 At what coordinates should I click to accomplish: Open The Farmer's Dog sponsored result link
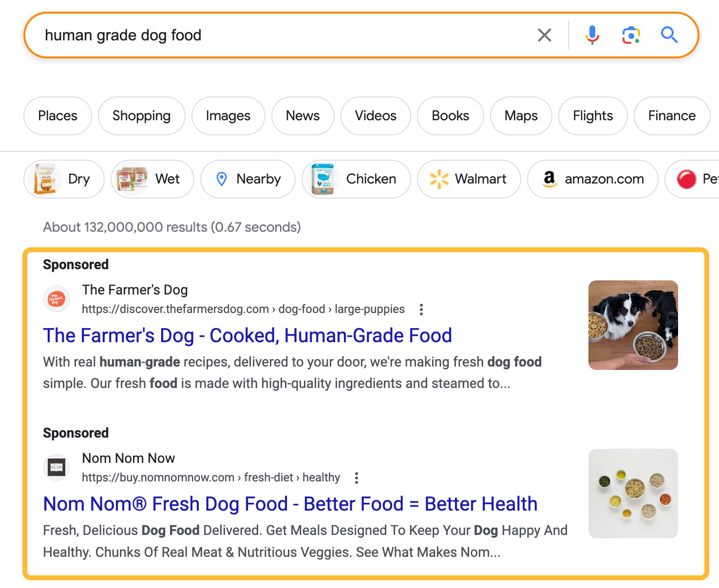[x=247, y=335]
